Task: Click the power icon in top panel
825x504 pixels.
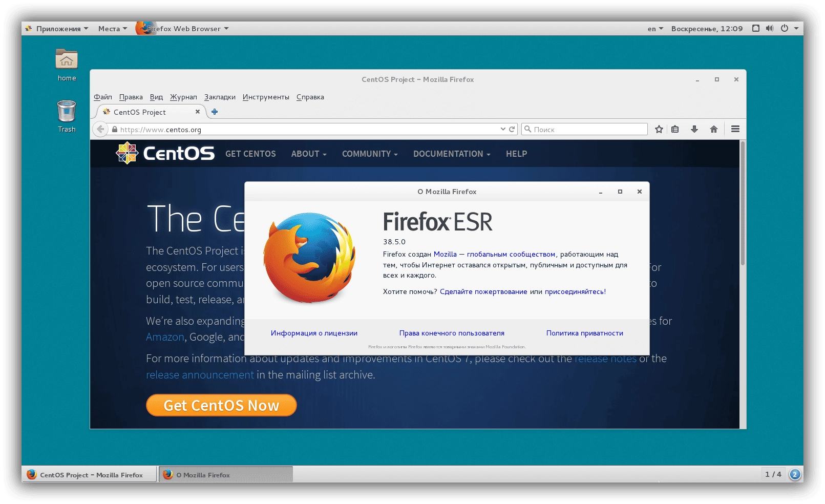Action: [785, 28]
